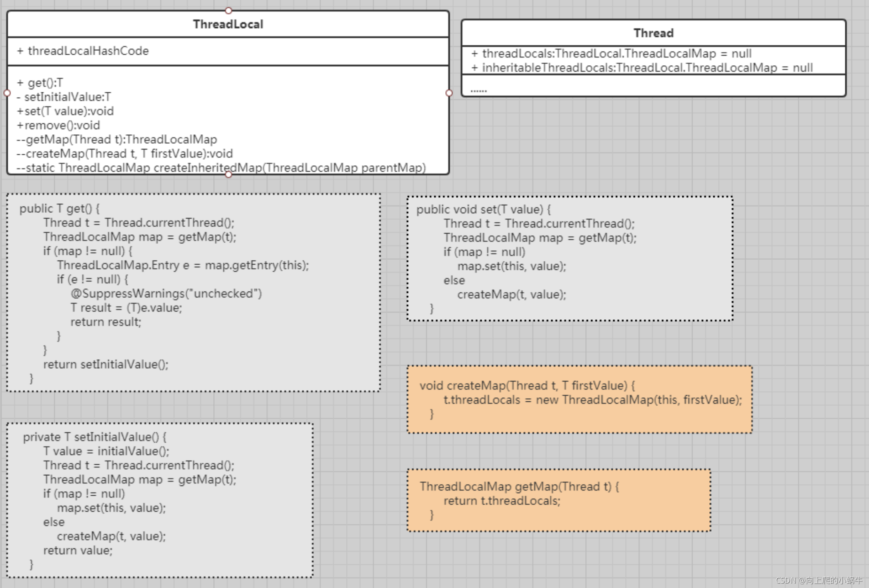Click 'T result = (T)e.value;' line

tap(126, 308)
